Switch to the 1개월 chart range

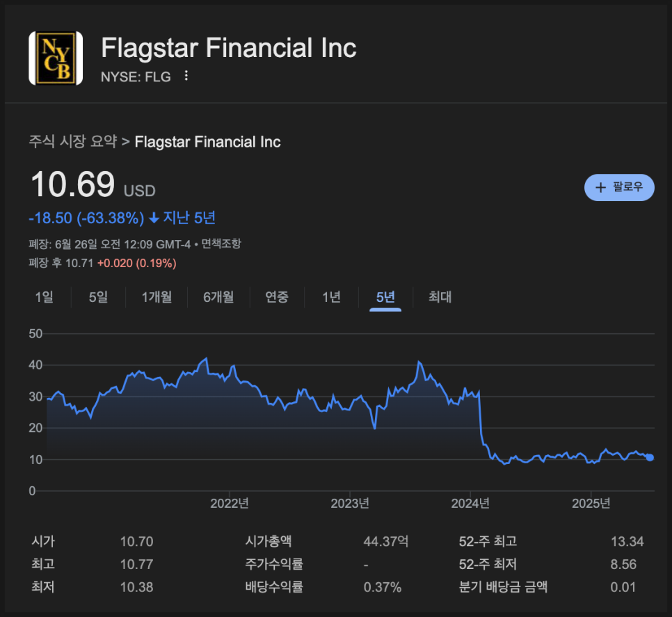pyautogui.click(x=157, y=297)
